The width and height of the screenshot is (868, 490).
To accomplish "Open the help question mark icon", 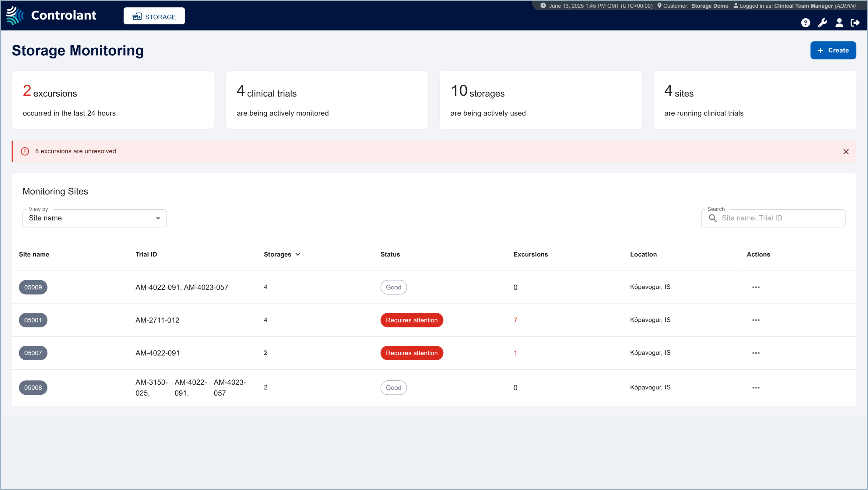I will 805,23.
